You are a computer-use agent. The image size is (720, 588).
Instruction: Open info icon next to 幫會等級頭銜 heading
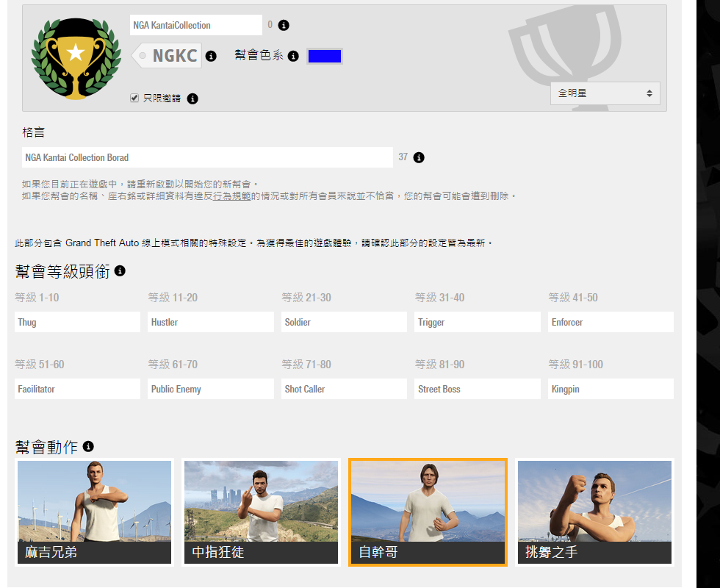pyautogui.click(x=120, y=271)
